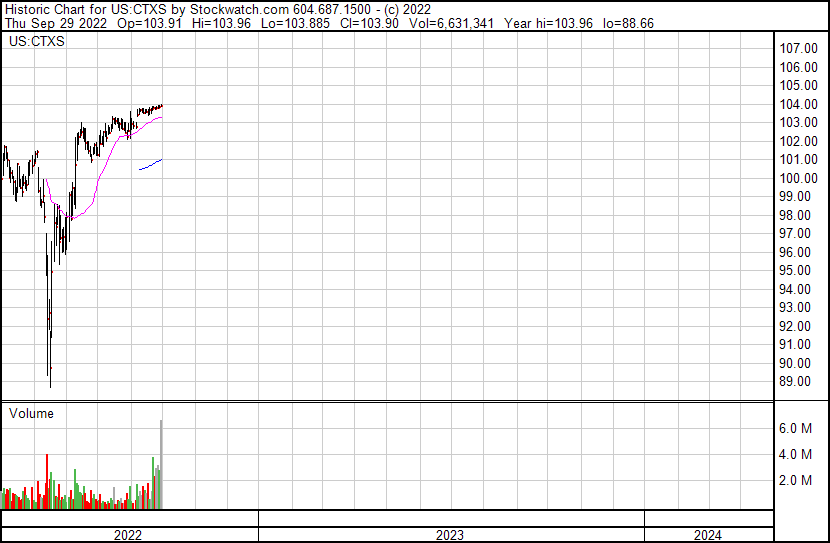Click the Lo=103.885 low value
The width and height of the screenshot is (830, 543).
[295, 23]
